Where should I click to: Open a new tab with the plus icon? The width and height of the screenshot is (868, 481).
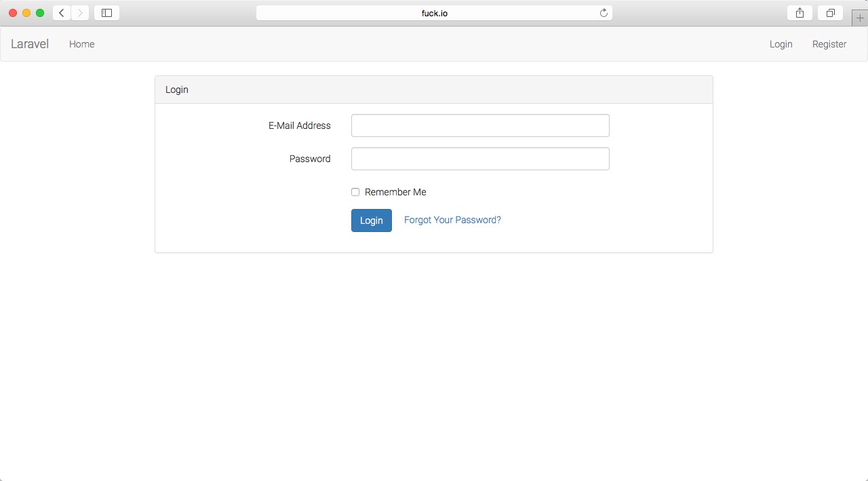coord(859,17)
